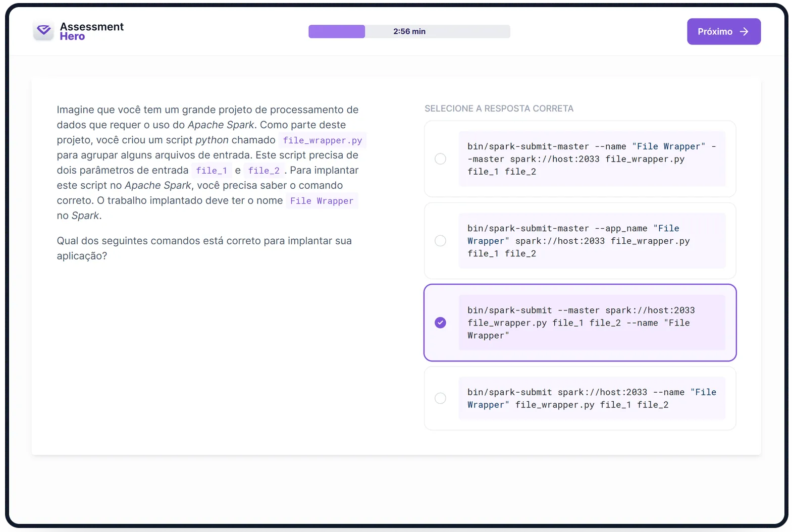Click code text starting bin/spark-submit spark://host:2033
The height and width of the screenshot is (532, 792).
tap(592, 398)
